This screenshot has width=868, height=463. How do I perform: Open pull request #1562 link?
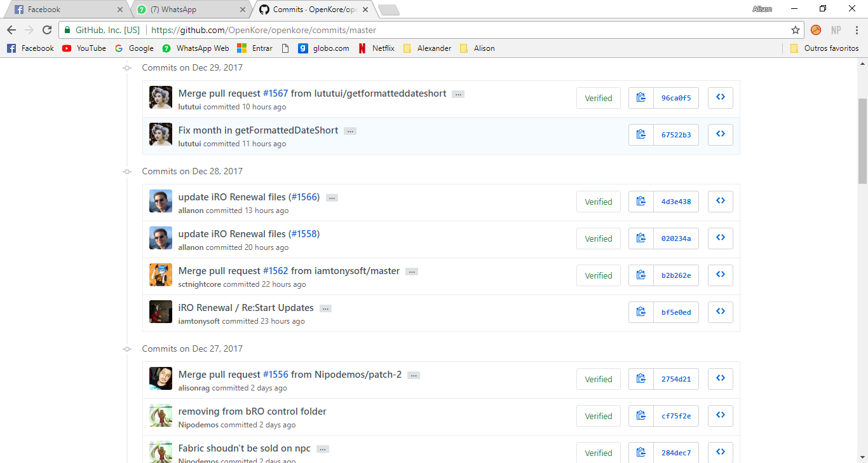tap(276, 271)
